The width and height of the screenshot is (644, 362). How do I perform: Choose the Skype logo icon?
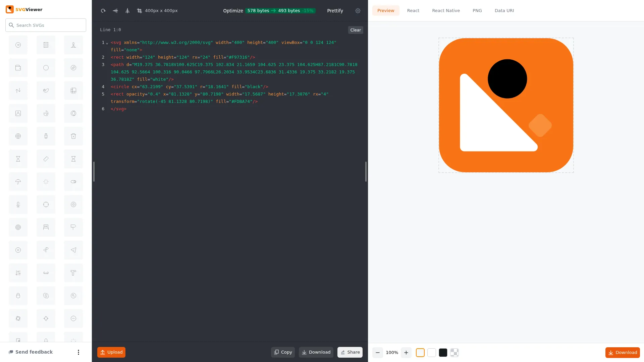46,296
